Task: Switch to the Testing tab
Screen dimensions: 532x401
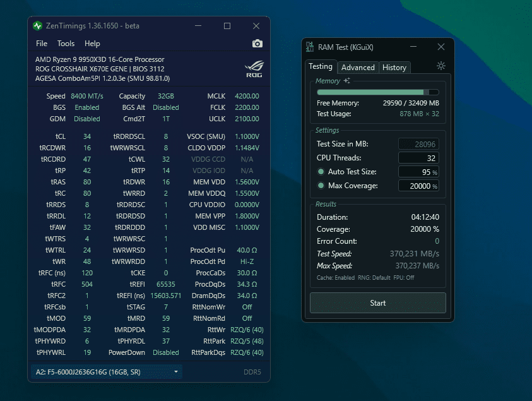Action: pyautogui.click(x=321, y=66)
